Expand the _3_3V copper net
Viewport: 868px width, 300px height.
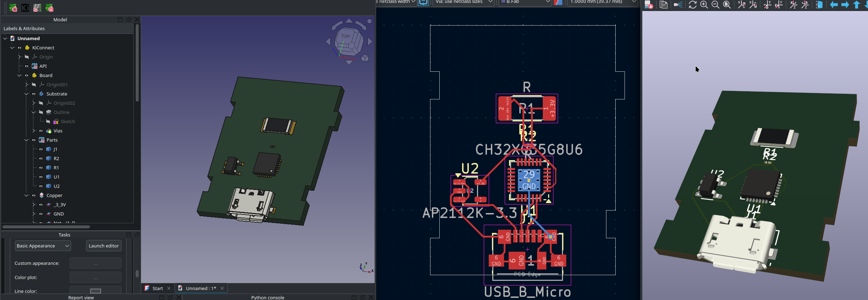[33, 205]
